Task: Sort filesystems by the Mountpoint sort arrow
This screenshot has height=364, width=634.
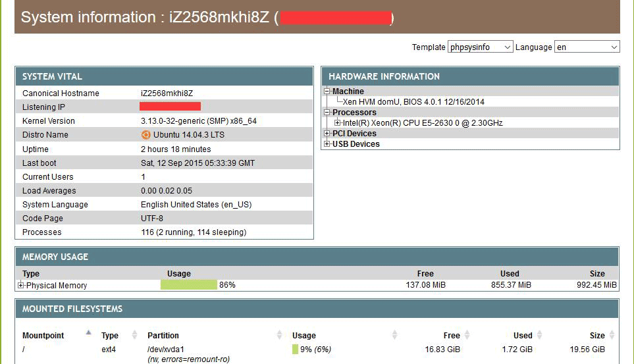Action: click(x=88, y=334)
